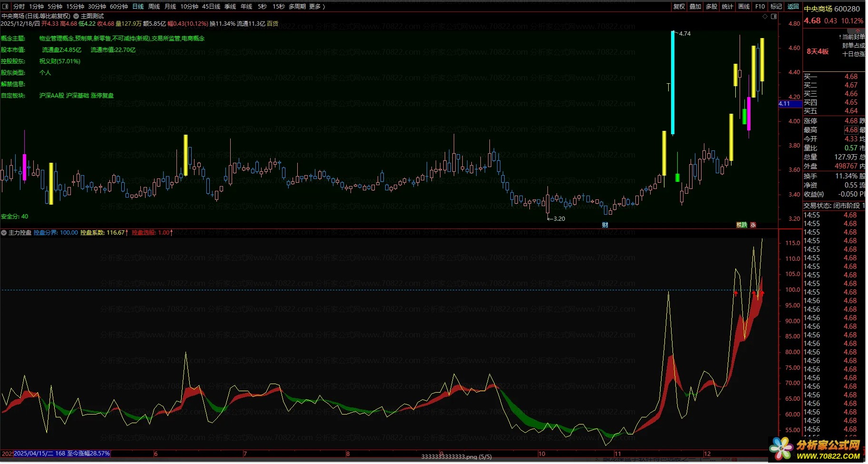
Task: Open F10 company info
Action: pos(760,7)
